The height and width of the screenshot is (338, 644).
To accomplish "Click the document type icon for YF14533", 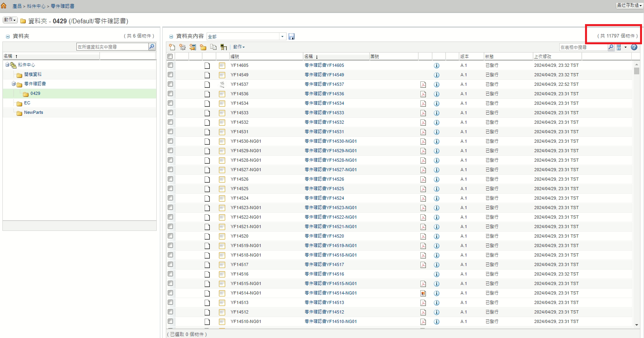I will 222,113.
